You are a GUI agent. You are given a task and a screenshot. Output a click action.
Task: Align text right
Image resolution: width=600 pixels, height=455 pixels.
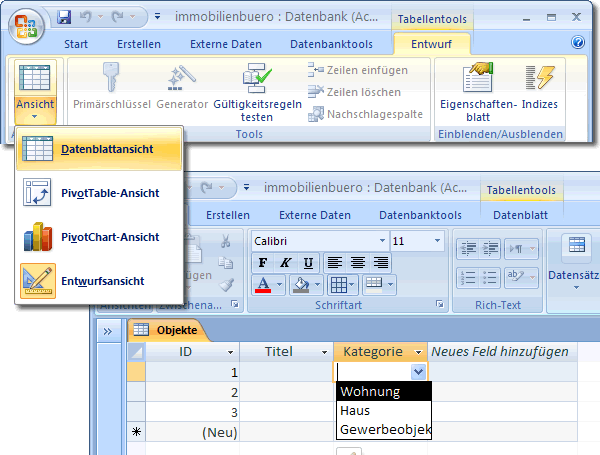click(x=381, y=263)
